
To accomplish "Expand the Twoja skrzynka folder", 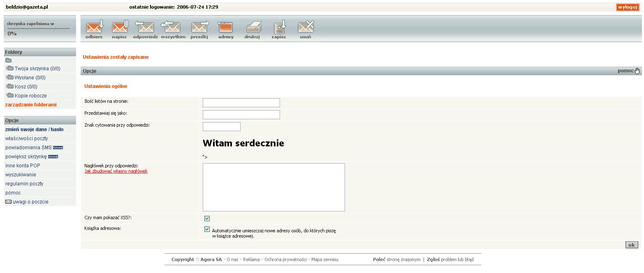I will coord(37,69).
